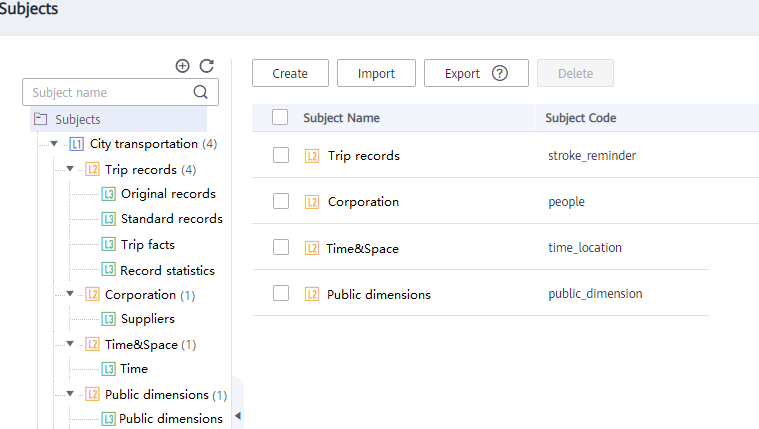Click L3 icon of Original records
Screen dimensions: 759x429
tap(108, 194)
